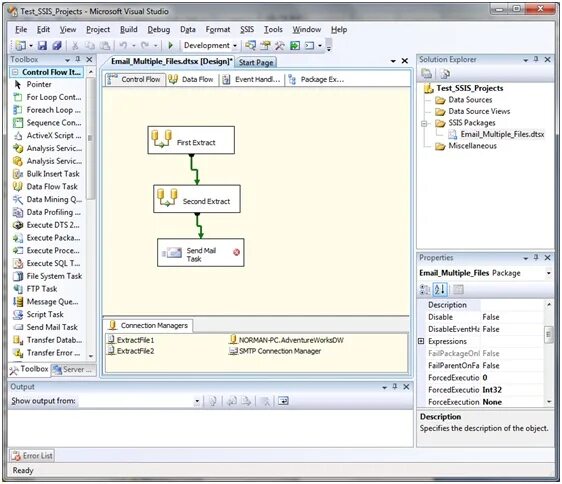Select ActiveX Script Task in Toolbox
Viewport: 562px width, 484px height.
pyautogui.click(x=47, y=136)
